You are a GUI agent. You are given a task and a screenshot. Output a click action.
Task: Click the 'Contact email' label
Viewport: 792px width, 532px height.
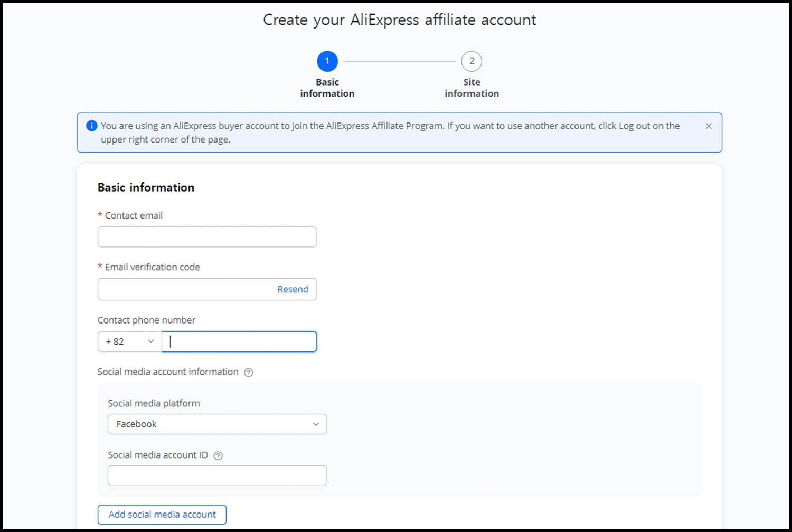tap(134, 215)
